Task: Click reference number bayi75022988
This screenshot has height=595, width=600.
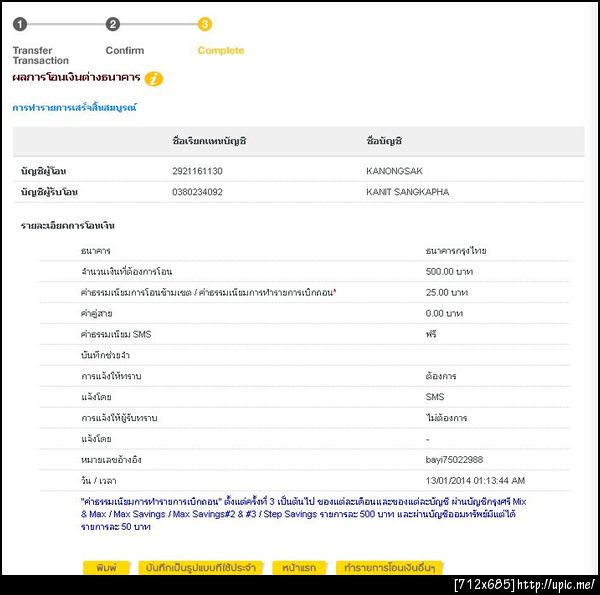Action: click(x=454, y=460)
